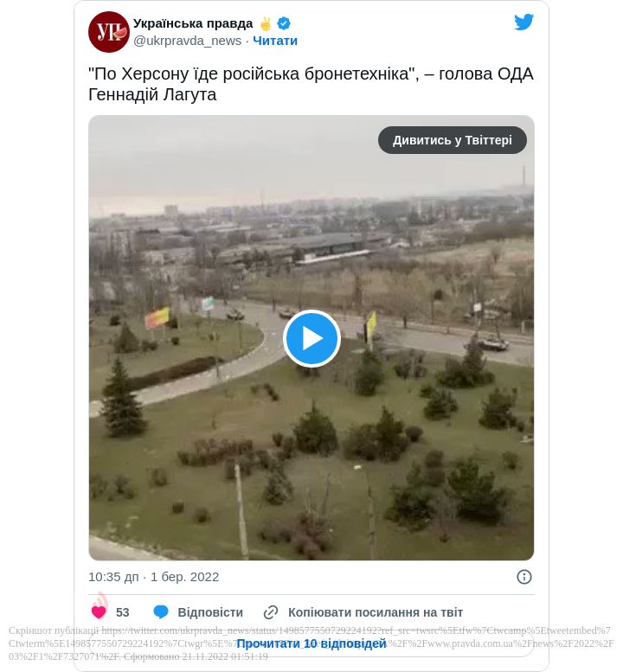Click the tweet info circle icon
The height and width of the screenshot is (672, 623).
tap(524, 577)
